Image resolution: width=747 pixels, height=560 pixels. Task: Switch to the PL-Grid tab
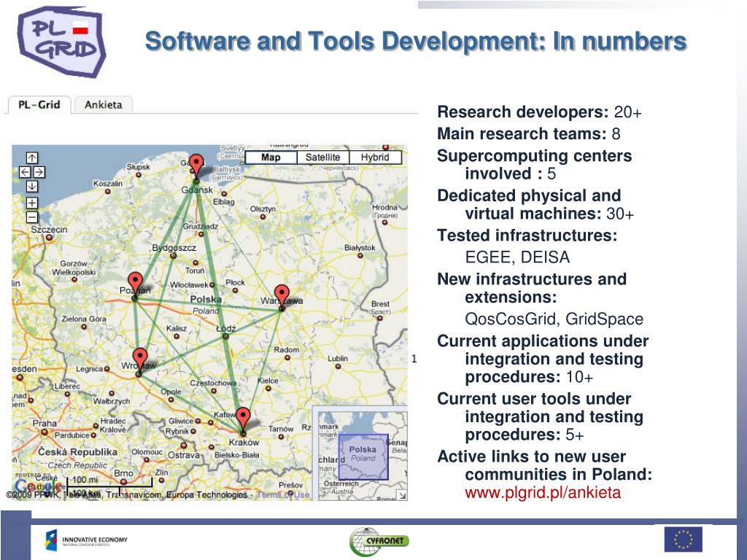(39, 105)
